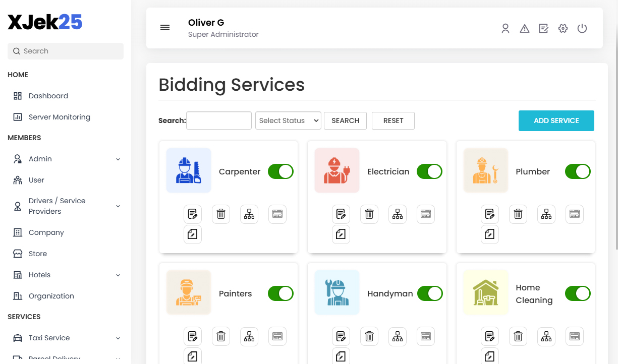The height and width of the screenshot is (364, 618).
Task: Delete the Electrician service via trash icon
Action: pos(369,214)
